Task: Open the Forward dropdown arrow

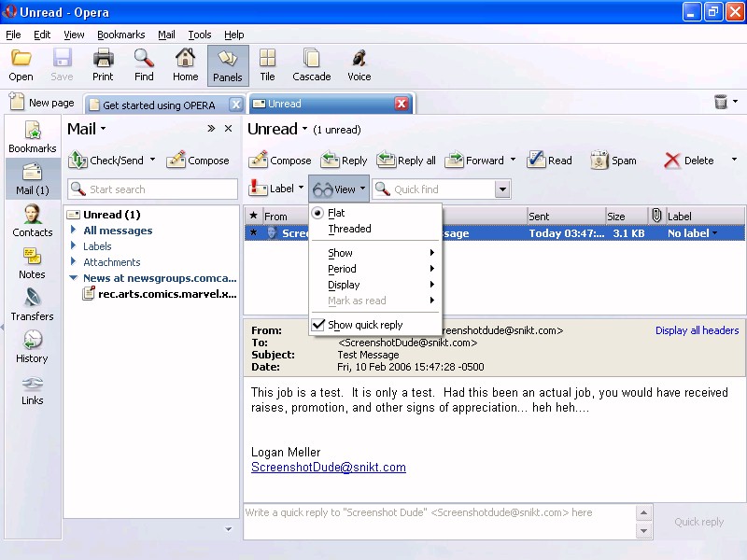Action: click(513, 160)
